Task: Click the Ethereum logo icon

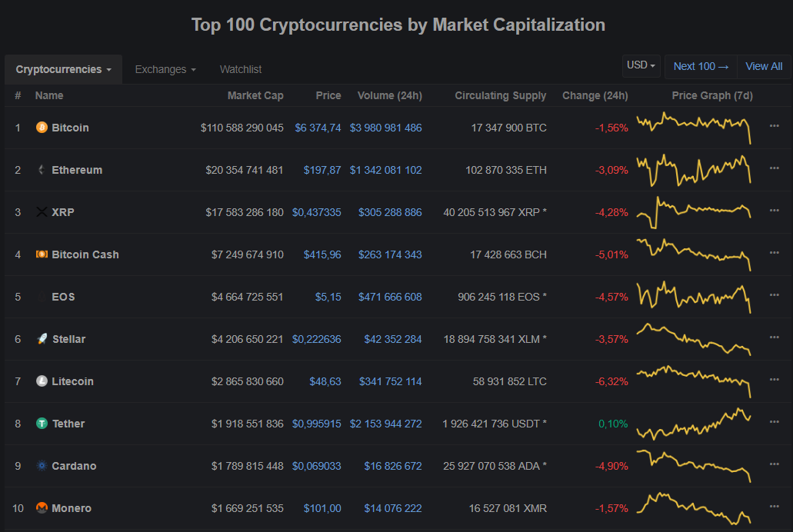Action: coord(42,170)
